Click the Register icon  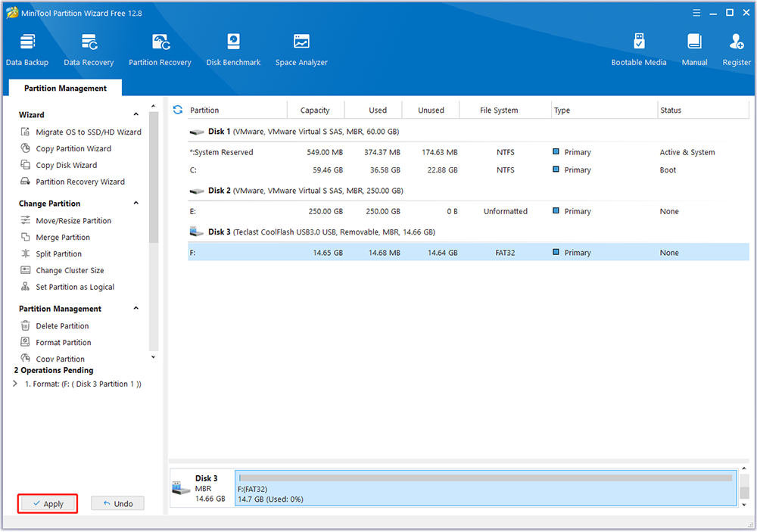(x=737, y=42)
